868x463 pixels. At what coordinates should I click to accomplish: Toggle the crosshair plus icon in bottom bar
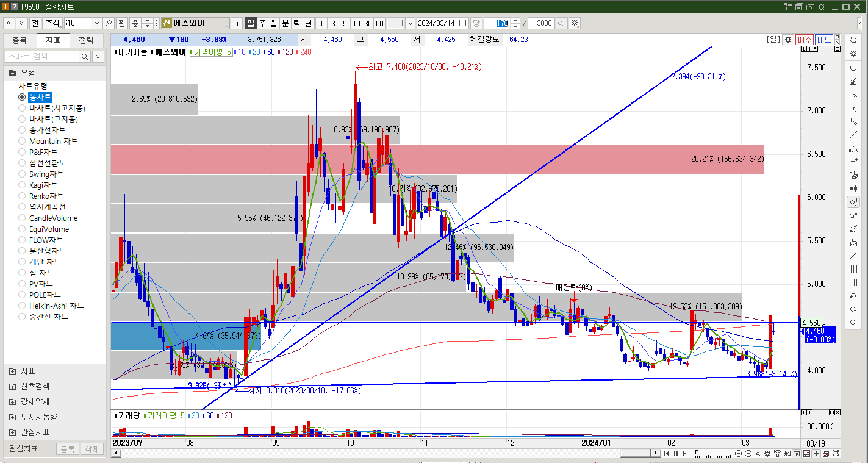tap(816, 453)
